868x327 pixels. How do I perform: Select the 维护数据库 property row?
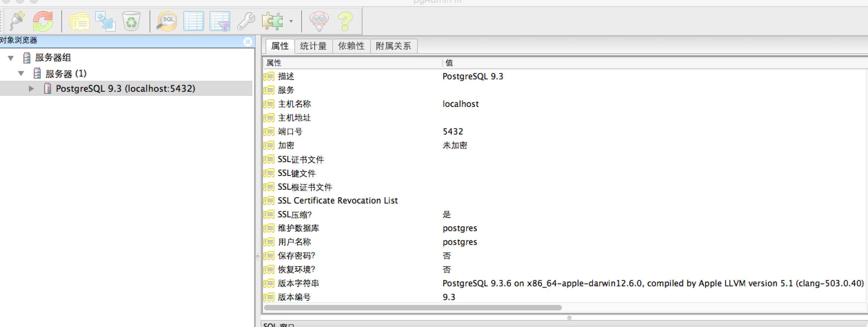pos(565,228)
